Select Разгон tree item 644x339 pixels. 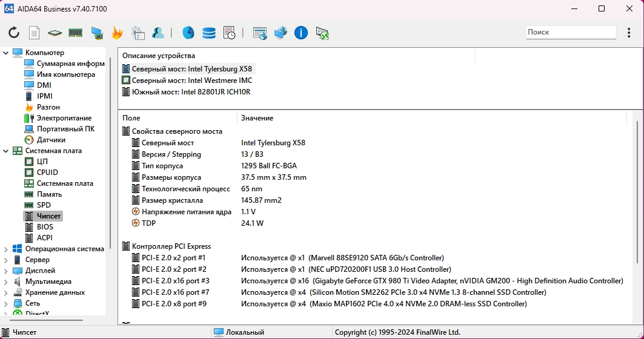pos(42,107)
